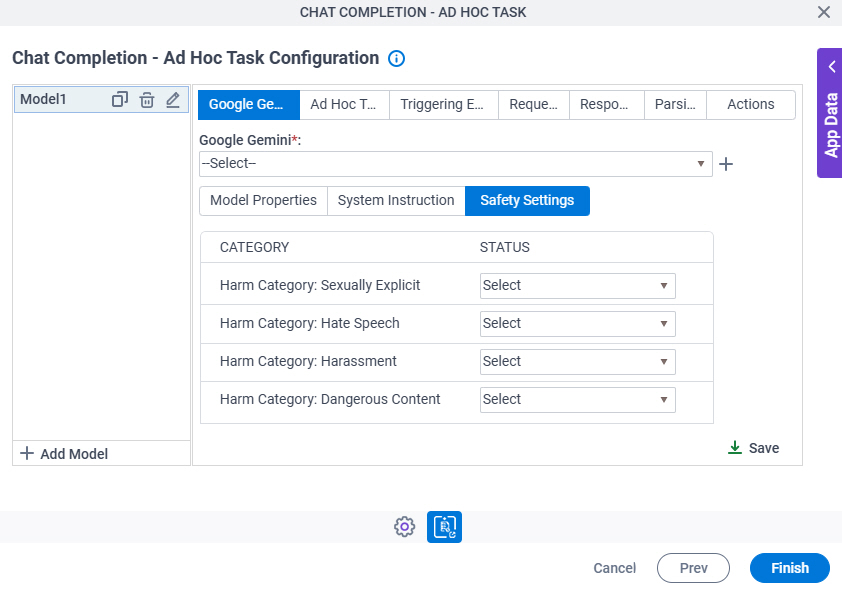The image size is (842, 591).
Task: Switch to the Google Gemini tab
Action: [x=249, y=105]
